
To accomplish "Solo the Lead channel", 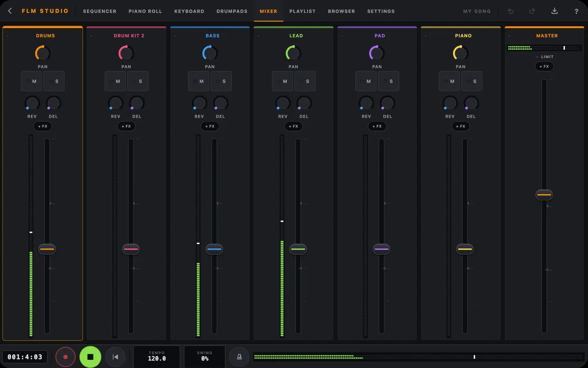I will coord(305,81).
